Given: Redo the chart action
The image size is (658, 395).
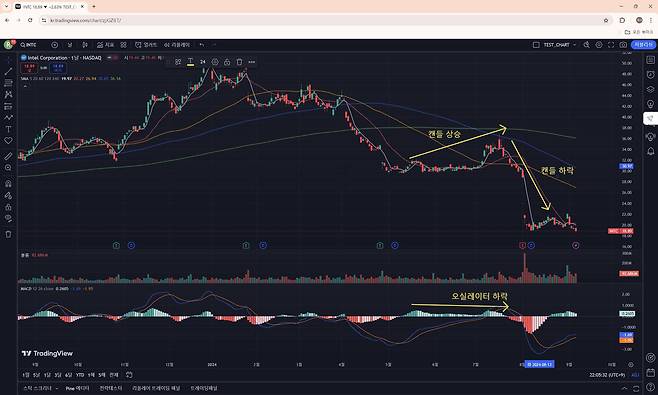Looking at the screenshot, I should pyautogui.click(x=214, y=44).
